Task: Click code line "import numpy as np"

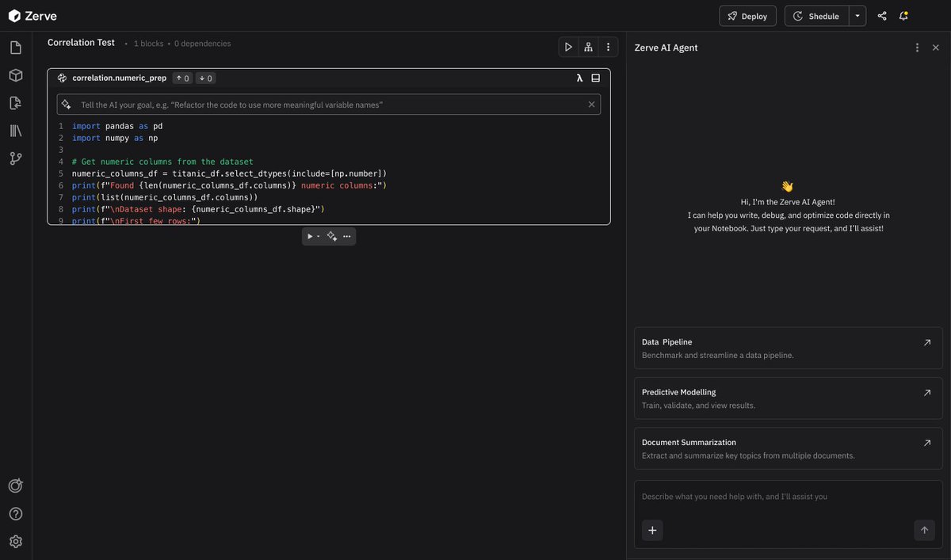Action: click(115, 138)
